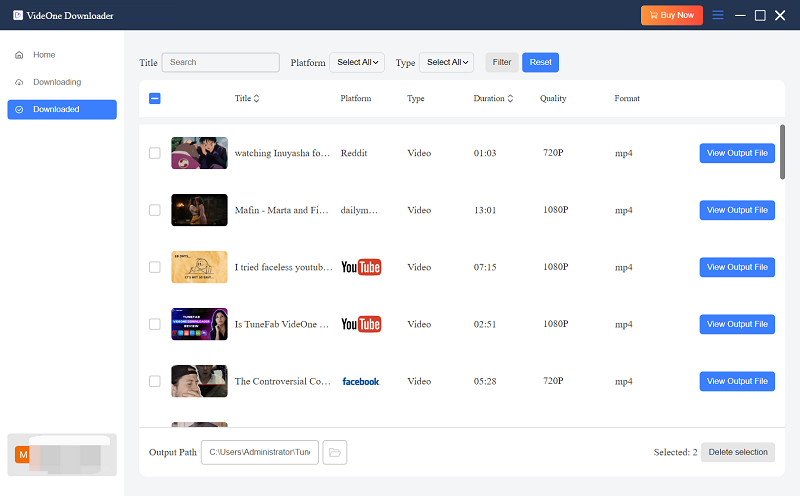Click the Duration column sort arrows

point(511,99)
